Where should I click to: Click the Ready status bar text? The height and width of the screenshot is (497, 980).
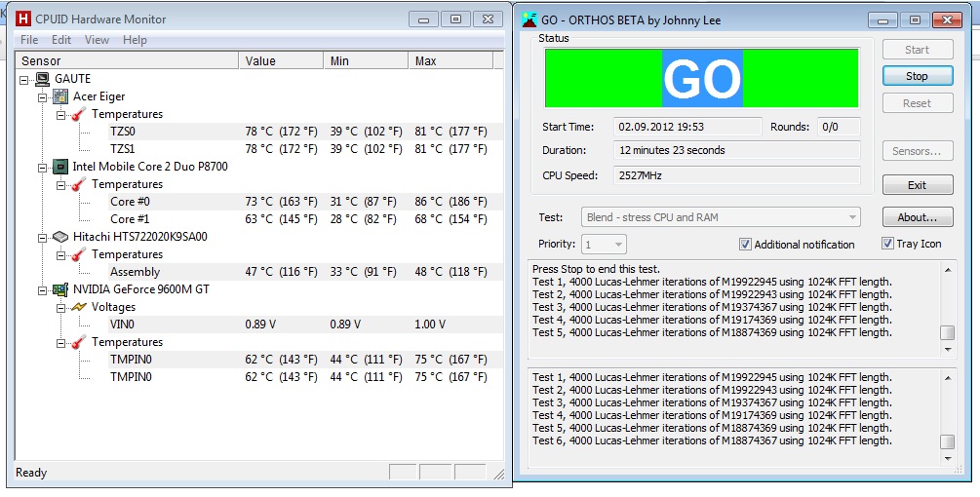pyautogui.click(x=31, y=473)
